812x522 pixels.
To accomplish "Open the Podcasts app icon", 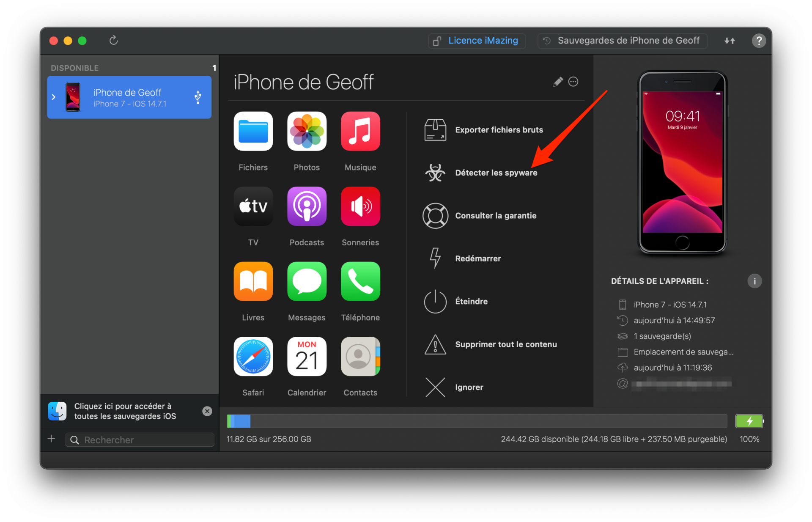I will pos(307,206).
